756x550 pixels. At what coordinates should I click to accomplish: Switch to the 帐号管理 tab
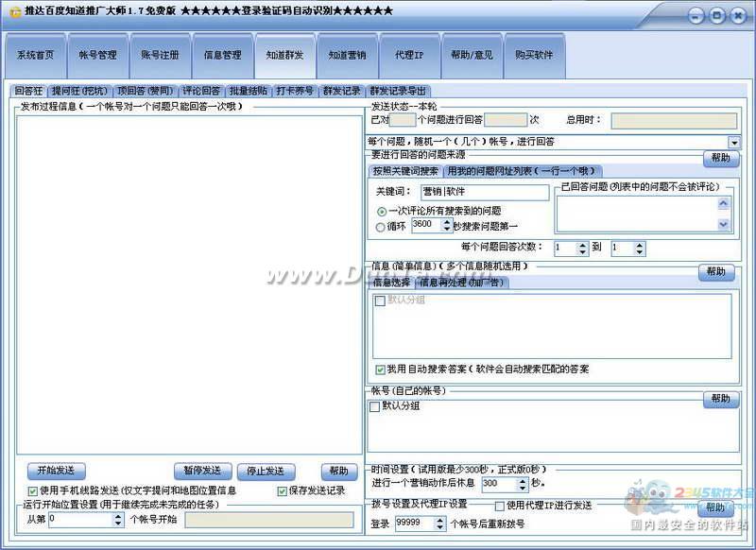coord(98,56)
